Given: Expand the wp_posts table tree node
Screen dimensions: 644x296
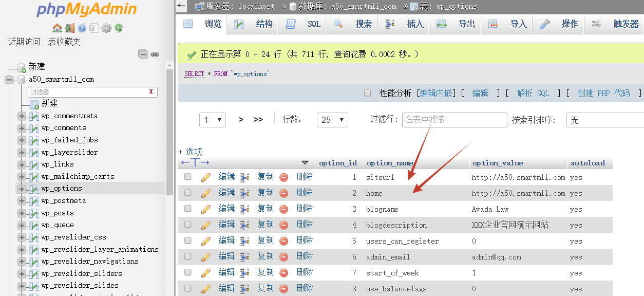Looking at the screenshot, I should [x=22, y=213].
